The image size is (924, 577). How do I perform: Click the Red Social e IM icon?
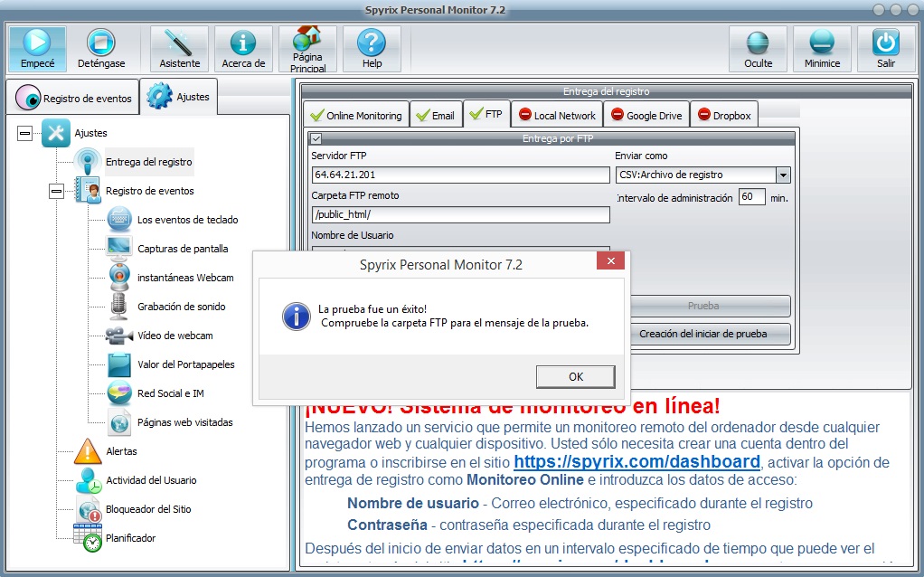[x=119, y=393]
